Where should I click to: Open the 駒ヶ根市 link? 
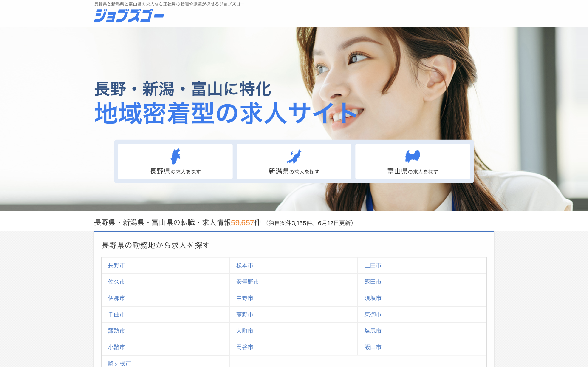pyautogui.click(x=119, y=363)
